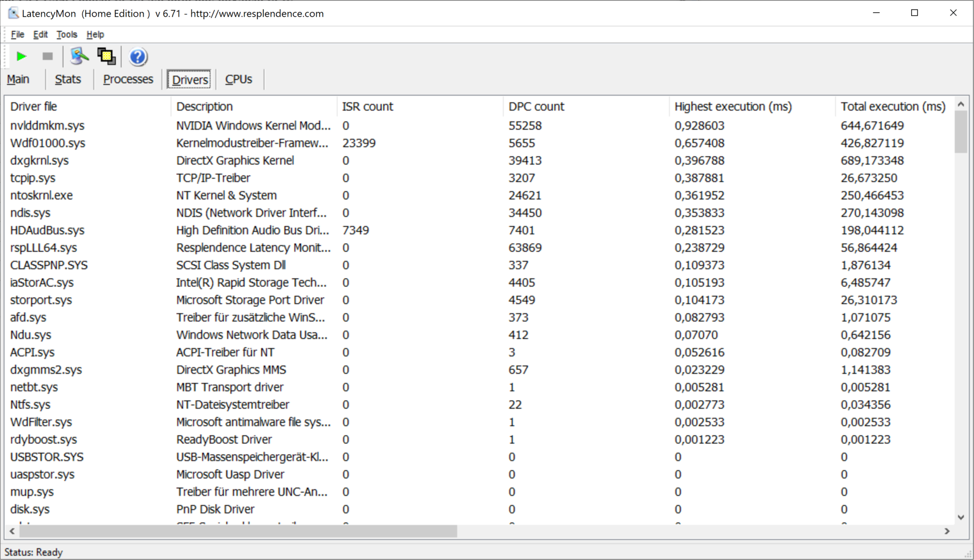Open the options tool icon
The image size is (974, 560).
click(x=79, y=56)
